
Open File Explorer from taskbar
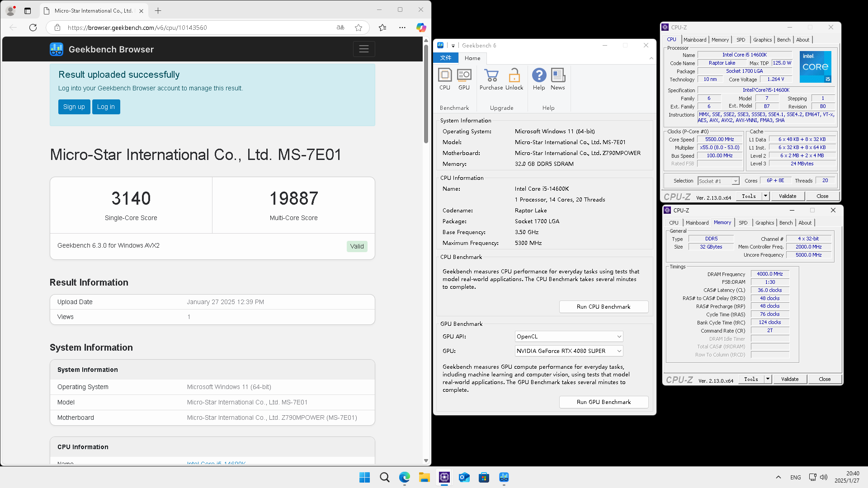424,477
